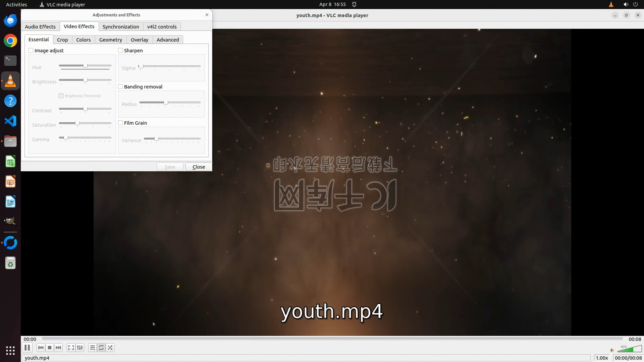
Task: Pause the video playback
Action: [27, 348]
